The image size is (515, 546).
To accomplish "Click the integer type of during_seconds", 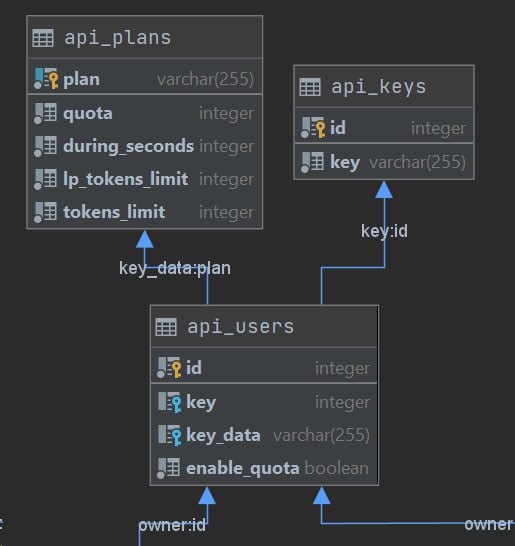I will click(226, 147).
